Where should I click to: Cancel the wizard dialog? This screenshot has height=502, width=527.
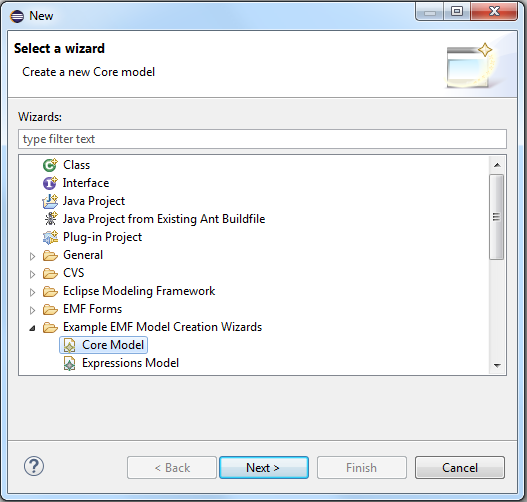coord(460,467)
